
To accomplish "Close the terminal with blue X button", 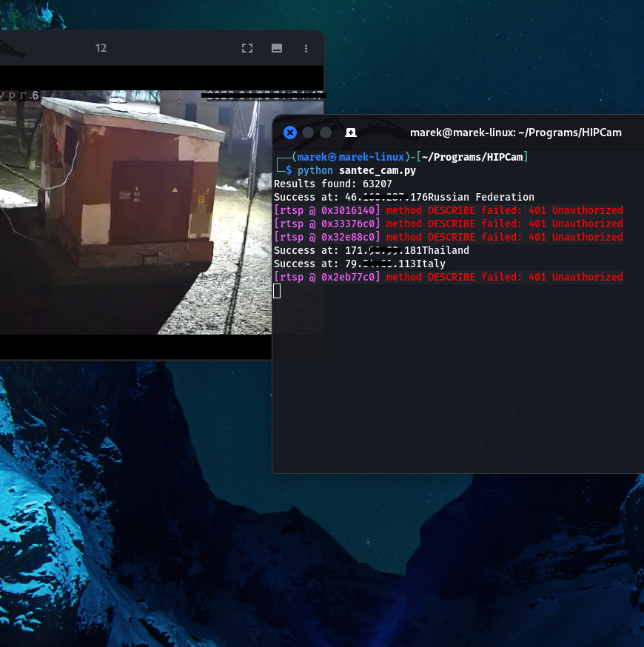I will coord(290,133).
